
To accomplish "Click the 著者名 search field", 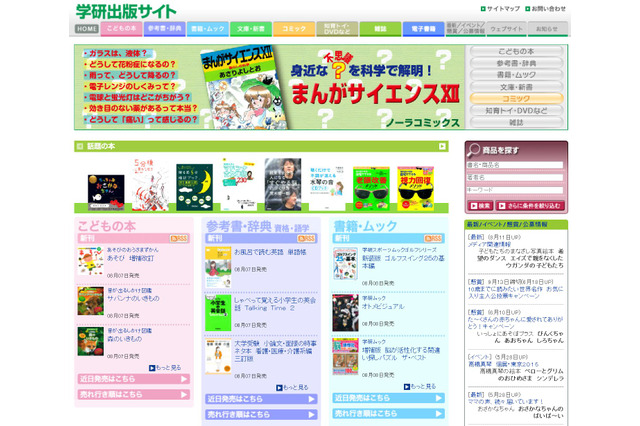I will pos(515,178).
